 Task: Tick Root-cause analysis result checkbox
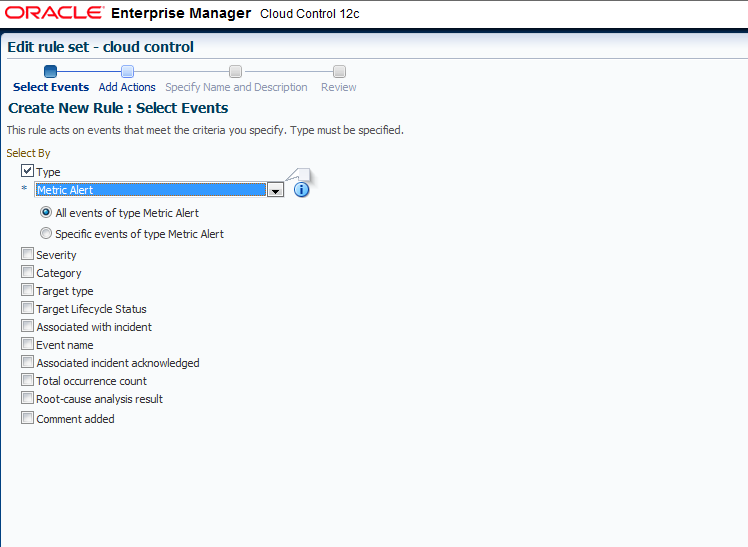(27, 398)
